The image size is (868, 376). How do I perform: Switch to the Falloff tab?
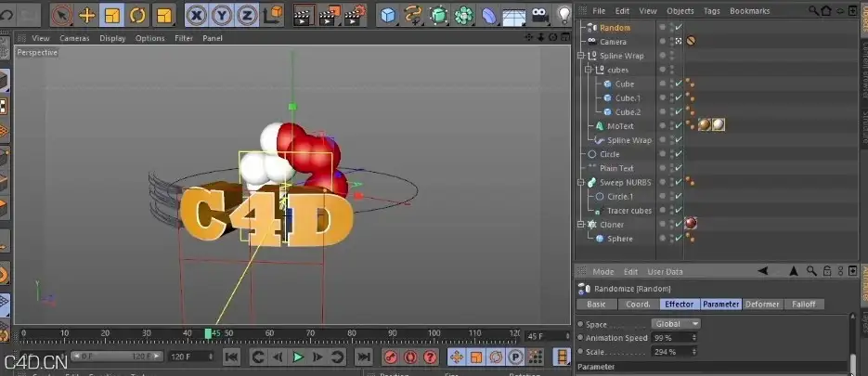tap(804, 304)
